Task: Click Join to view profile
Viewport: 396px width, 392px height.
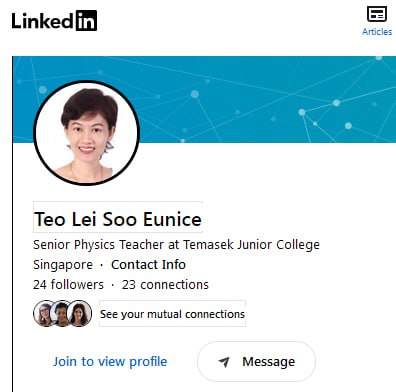Action: pyautogui.click(x=110, y=362)
